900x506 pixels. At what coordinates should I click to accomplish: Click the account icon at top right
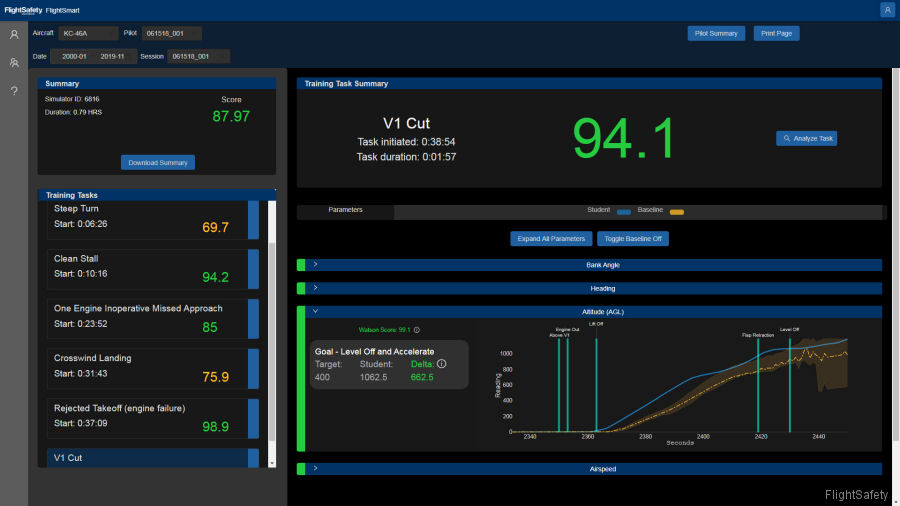point(887,10)
